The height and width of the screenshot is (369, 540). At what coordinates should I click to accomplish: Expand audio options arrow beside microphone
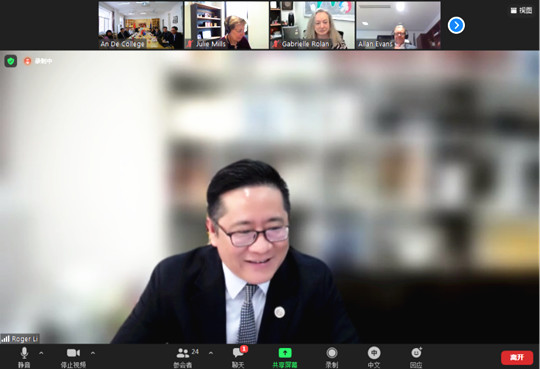(41, 353)
